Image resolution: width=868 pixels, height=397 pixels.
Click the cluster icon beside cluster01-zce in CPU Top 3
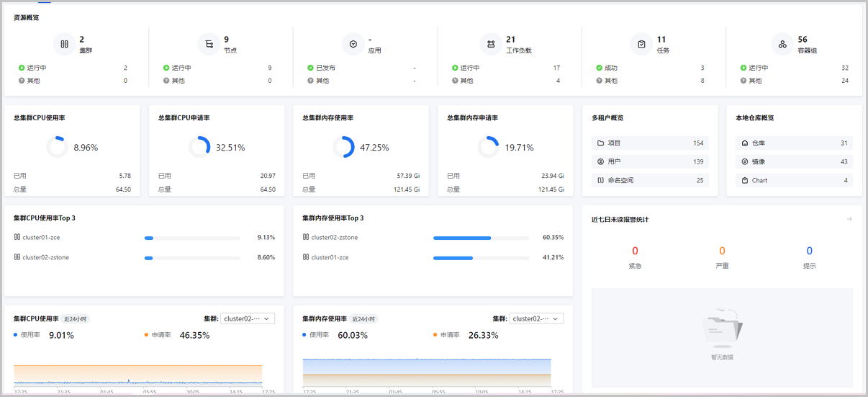[17, 237]
